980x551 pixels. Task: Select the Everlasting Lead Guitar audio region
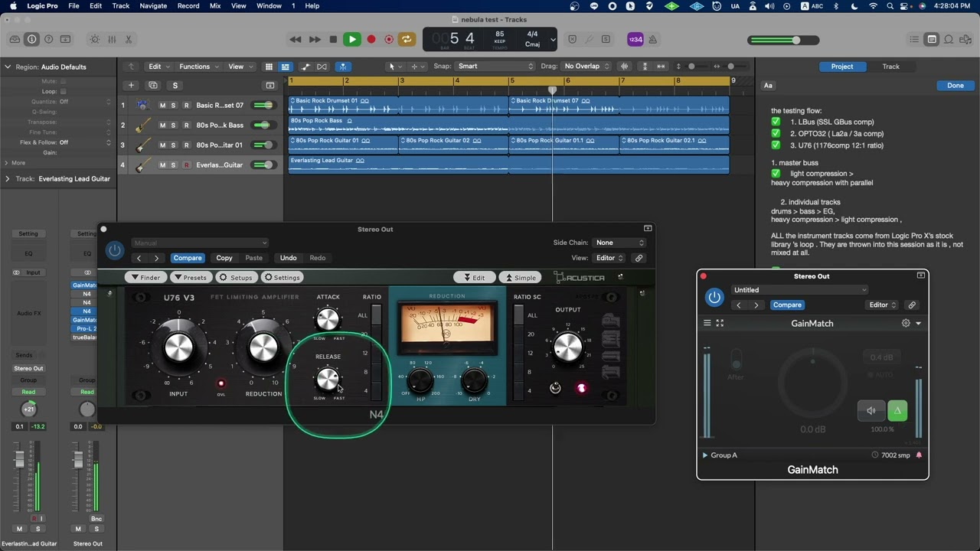point(508,165)
